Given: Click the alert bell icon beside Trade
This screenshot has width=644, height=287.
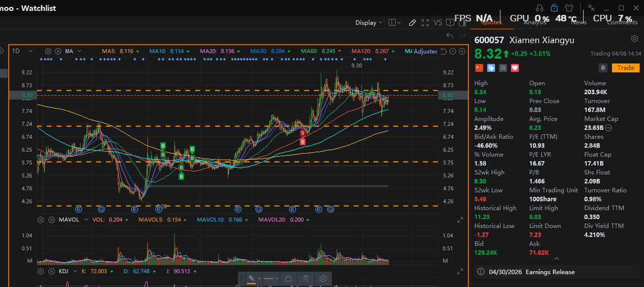Looking at the screenshot, I should [603, 68].
